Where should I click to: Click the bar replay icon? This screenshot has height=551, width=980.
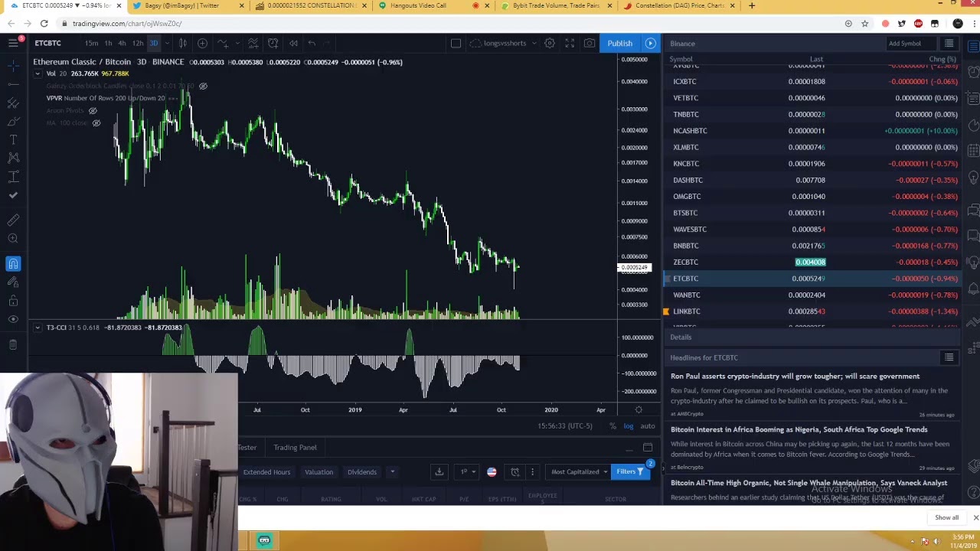coord(293,43)
